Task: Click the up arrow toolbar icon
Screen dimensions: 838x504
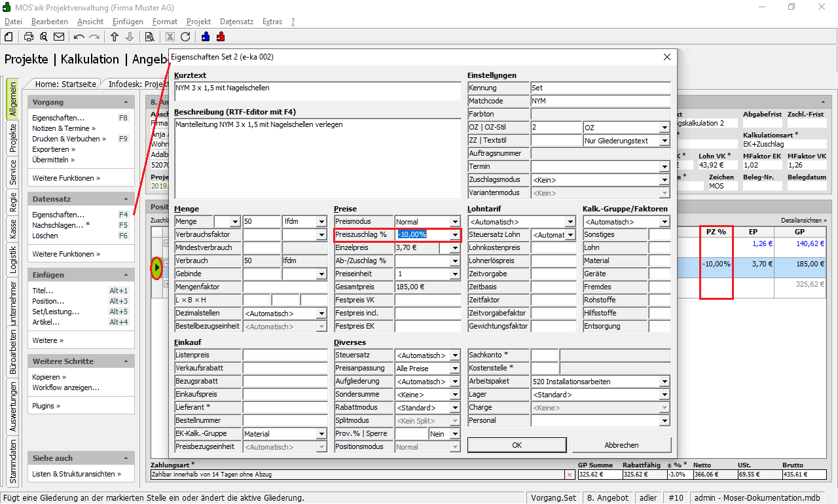Action: (115, 37)
